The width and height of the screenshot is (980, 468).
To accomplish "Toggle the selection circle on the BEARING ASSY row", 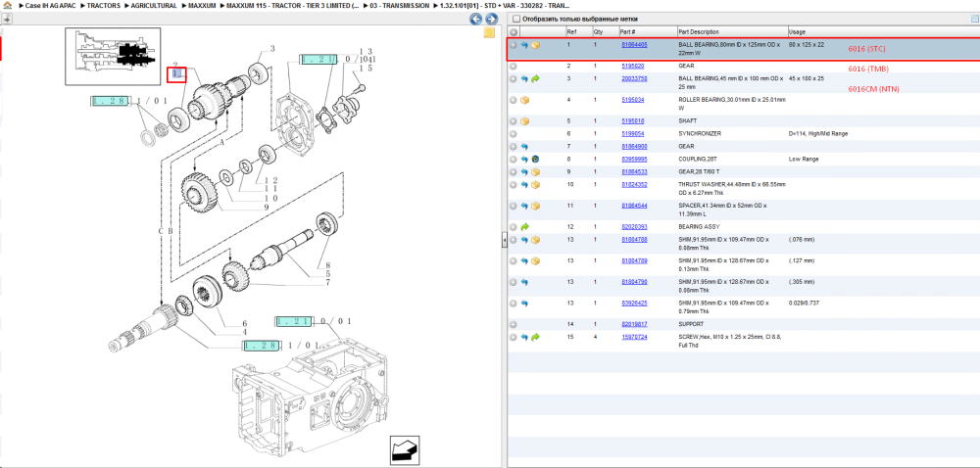I will 514,227.
